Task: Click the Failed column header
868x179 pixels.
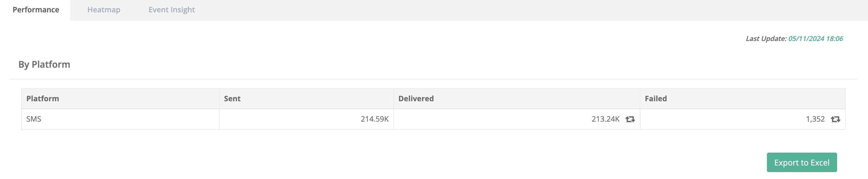Action: pyautogui.click(x=655, y=99)
